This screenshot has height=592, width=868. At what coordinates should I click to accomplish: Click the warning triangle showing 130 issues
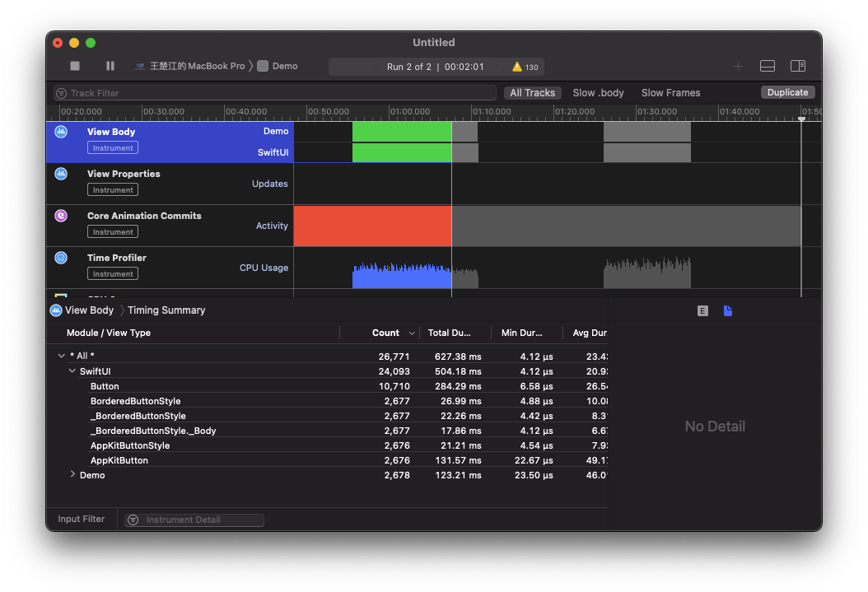pos(517,67)
